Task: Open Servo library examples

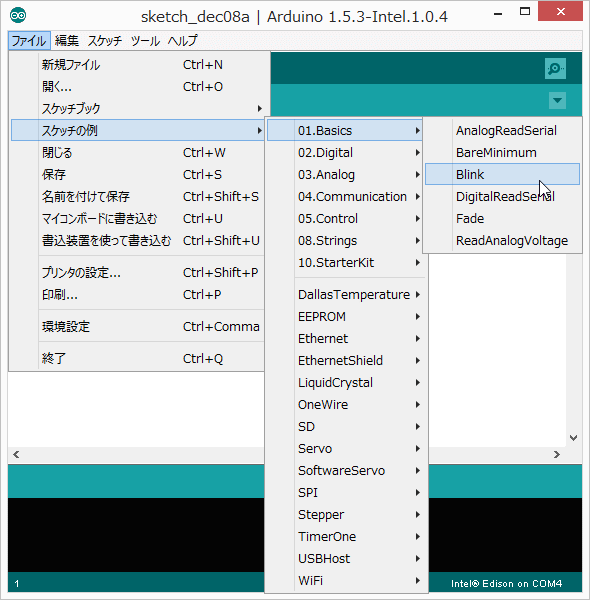Action: click(x=346, y=448)
